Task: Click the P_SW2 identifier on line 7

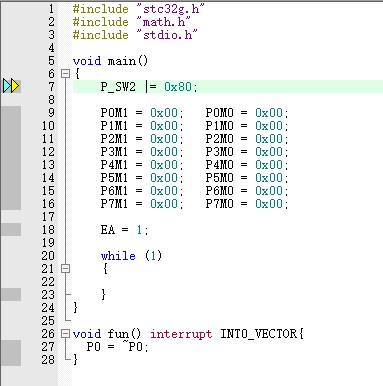Action: pyautogui.click(x=118, y=87)
